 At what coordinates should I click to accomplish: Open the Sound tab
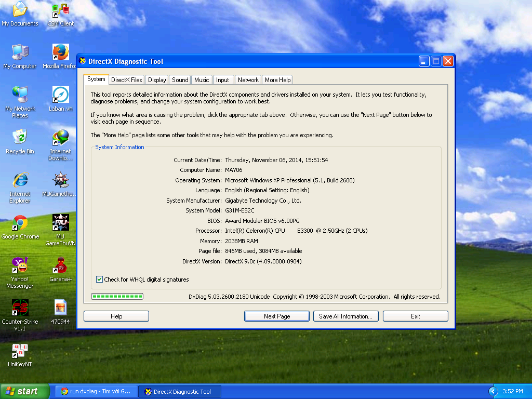(x=180, y=79)
